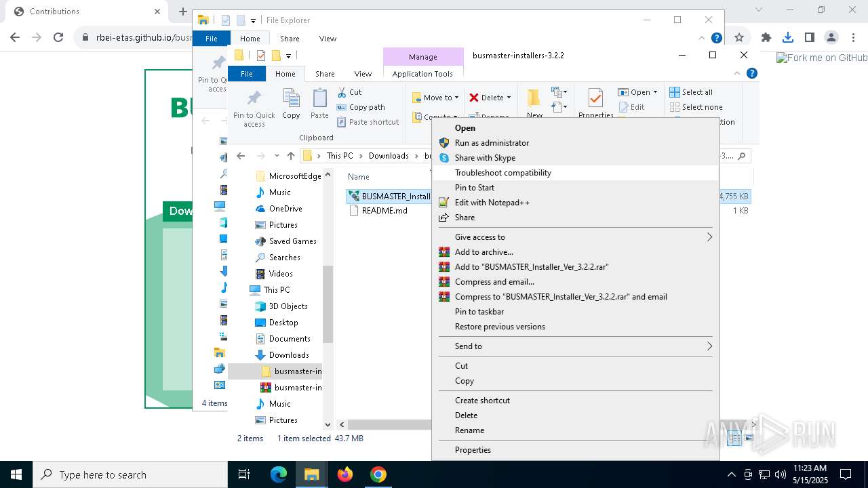Open the ribbon Open dropdown button
Screen dimensions: 868x488
pyautogui.click(x=637, y=92)
